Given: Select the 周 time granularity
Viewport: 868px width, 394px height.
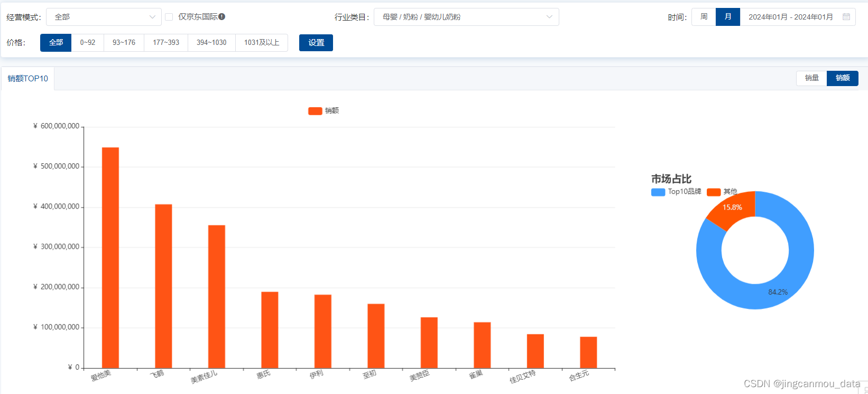Looking at the screenshot, I should tap(704, 17).
